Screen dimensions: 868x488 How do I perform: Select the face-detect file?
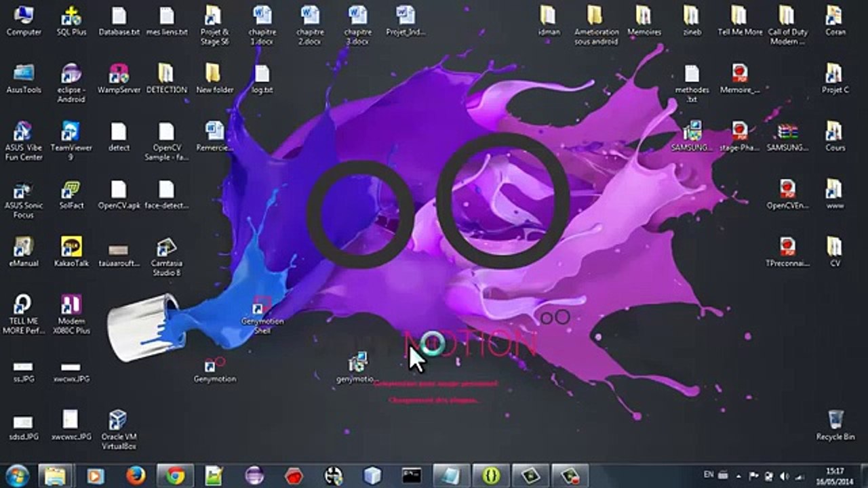click(x=166, y=195)
